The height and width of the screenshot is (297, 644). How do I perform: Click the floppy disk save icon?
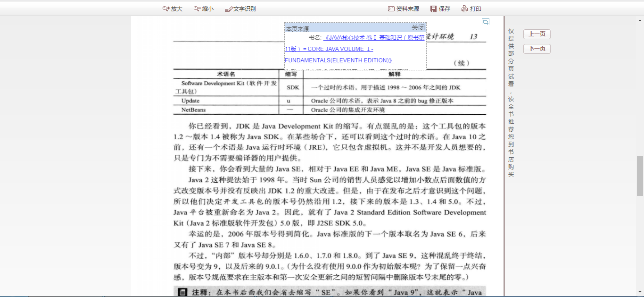pyautogui.click(x=433, y=9)
